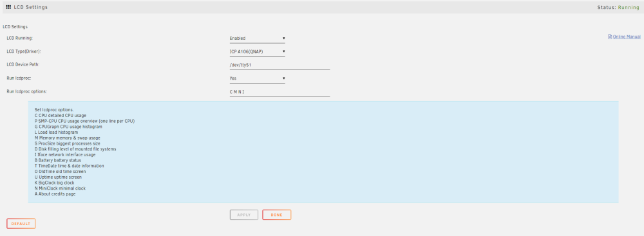
Task: Click 'S ProcSize biggest processes size' line
Action: tap(68, 143)
